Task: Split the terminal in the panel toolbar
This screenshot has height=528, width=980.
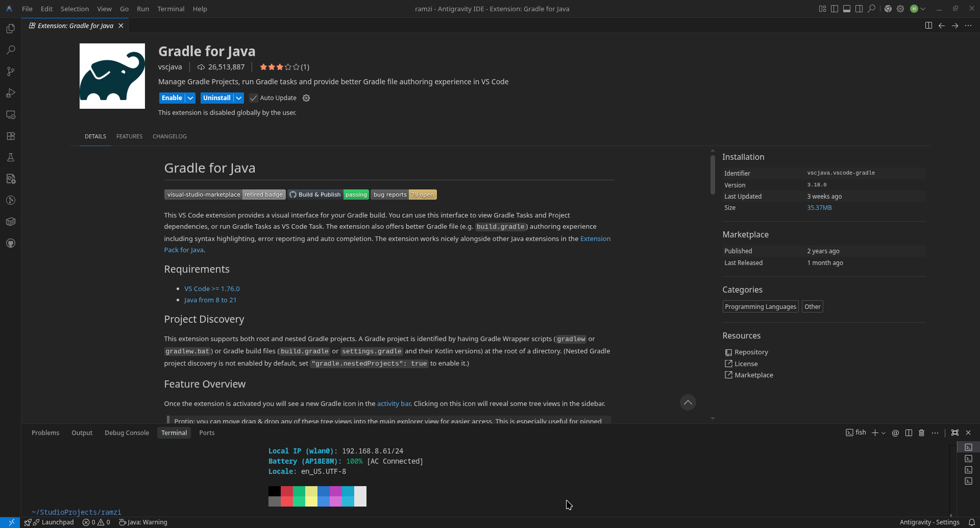Action: click(909, 433)
